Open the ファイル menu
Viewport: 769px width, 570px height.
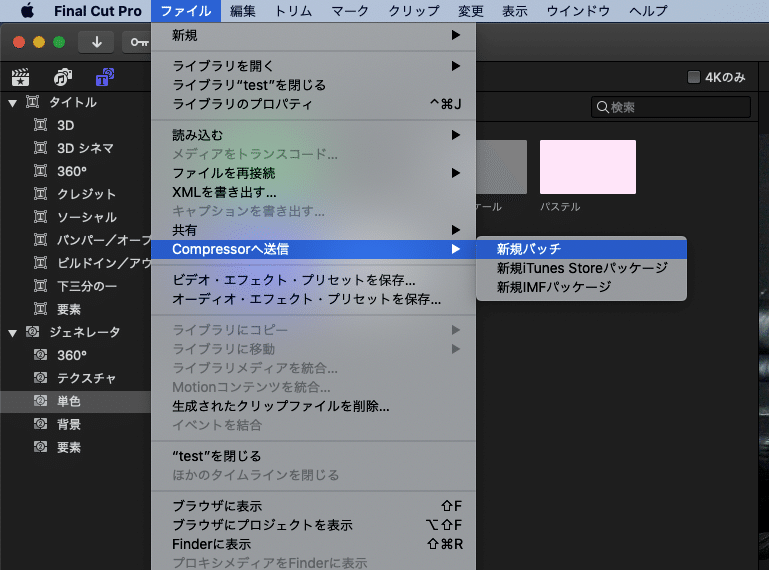186,11
